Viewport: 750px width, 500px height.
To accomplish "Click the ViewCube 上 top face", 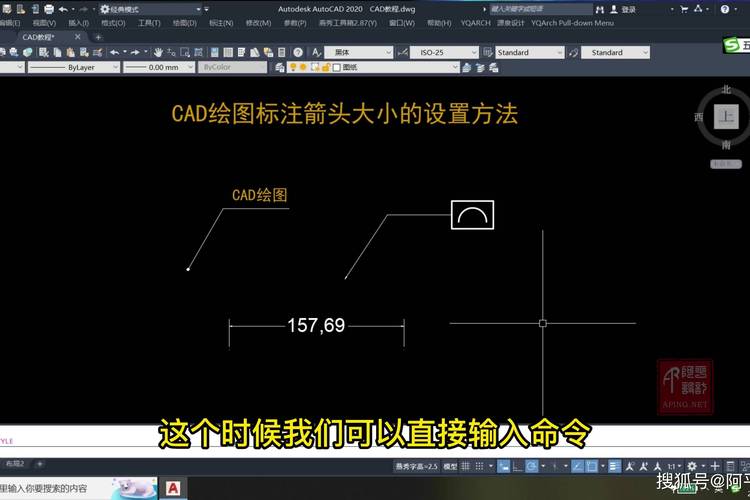I will (726, 116).
